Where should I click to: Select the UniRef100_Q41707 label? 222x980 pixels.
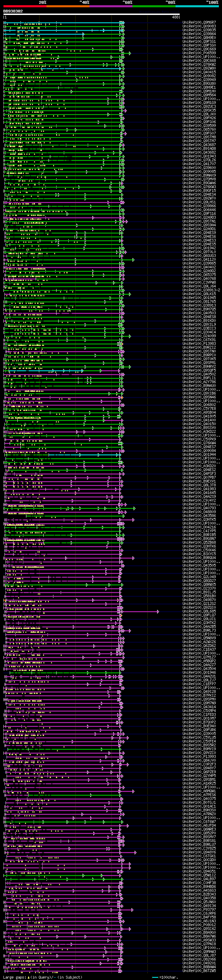tap(199, 164)
